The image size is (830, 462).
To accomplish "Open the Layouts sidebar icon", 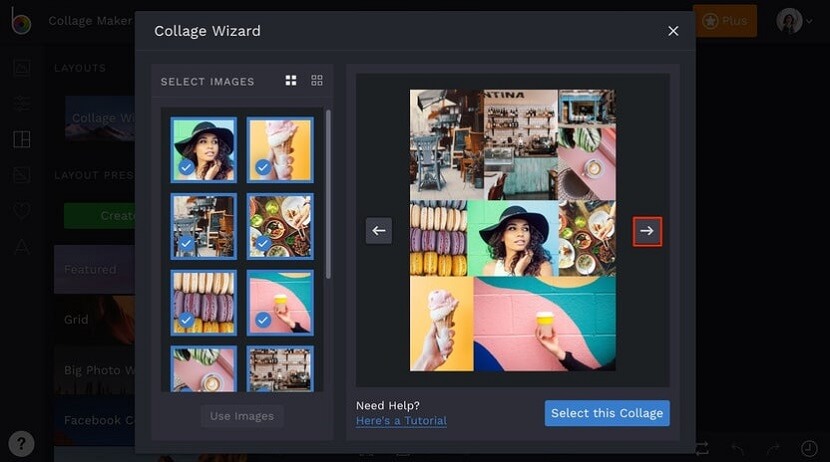I will pyautogui.click(x=22, y=139).
